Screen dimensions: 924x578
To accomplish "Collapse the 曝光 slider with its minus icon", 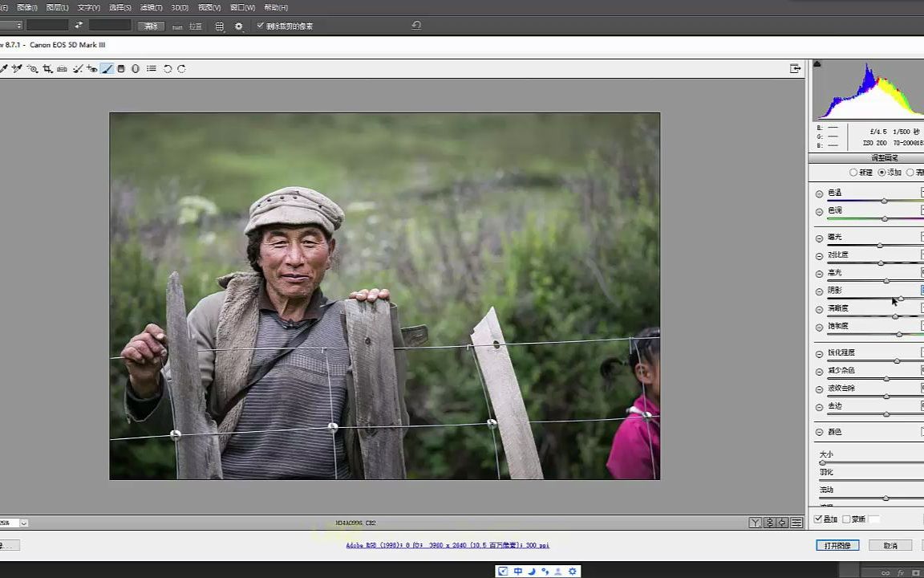I will coord(819,237).
